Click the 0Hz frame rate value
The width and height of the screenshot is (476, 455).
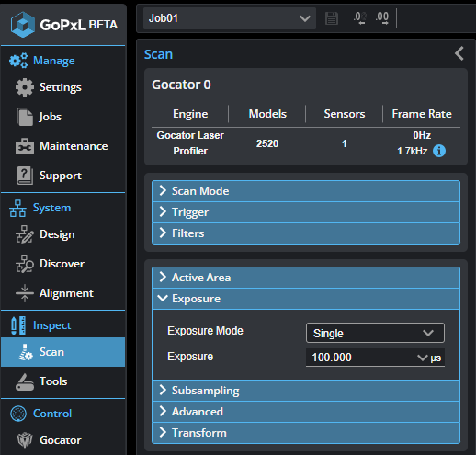tap(422, 135)
